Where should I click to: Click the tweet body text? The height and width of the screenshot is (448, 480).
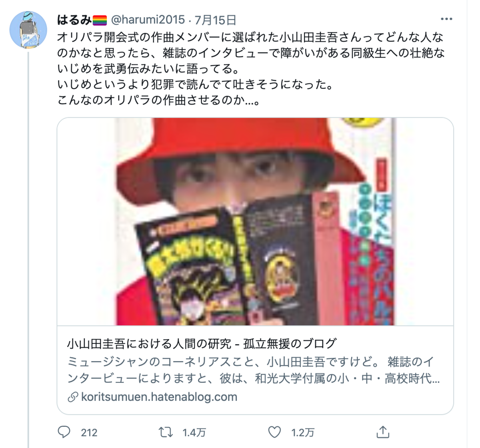click(x=251, y=68)
